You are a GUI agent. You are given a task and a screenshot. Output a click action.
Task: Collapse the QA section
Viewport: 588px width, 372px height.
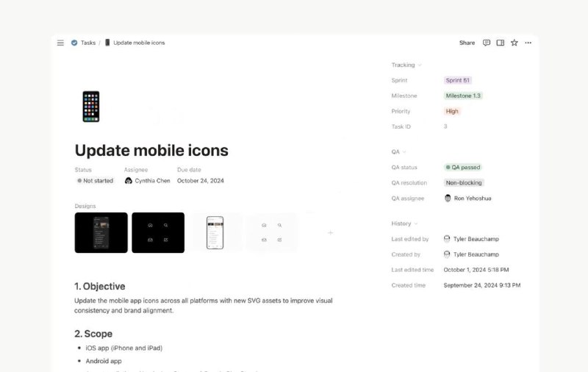(x=399, y=152)
